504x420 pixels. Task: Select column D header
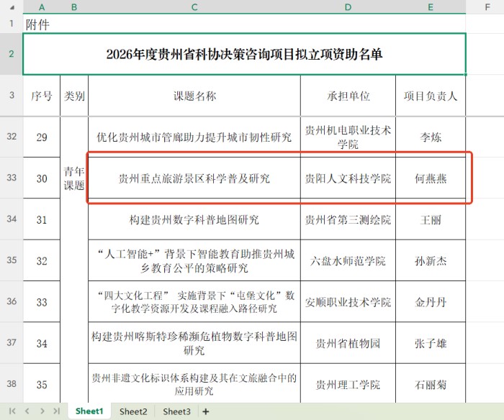pyautogui.click(x=348, y=7)
